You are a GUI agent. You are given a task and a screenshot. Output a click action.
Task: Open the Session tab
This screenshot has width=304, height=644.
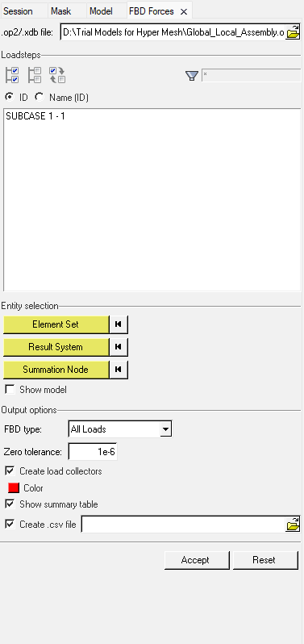click(18, 11)
